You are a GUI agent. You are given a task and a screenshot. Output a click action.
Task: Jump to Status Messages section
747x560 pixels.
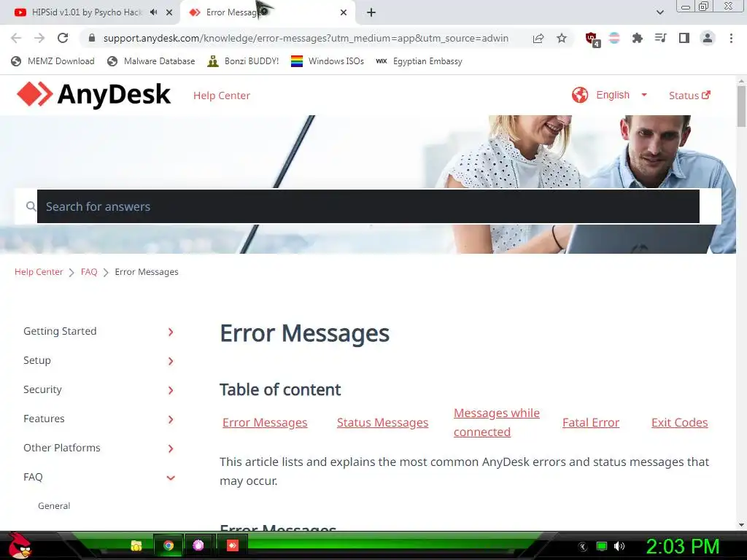382,422
